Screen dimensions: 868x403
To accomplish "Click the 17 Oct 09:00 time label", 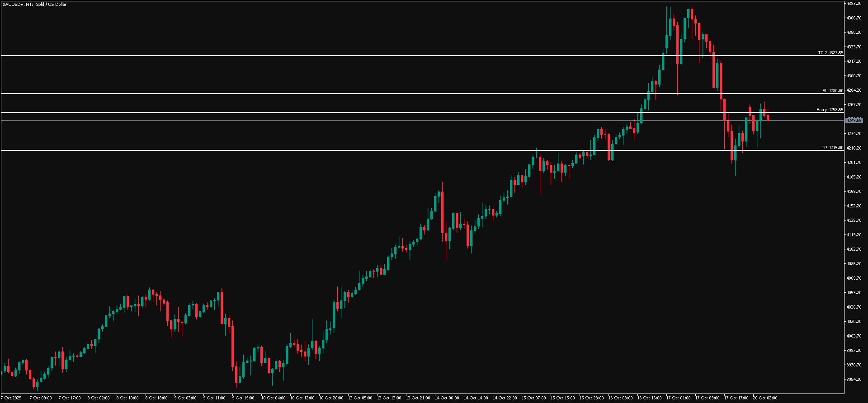I will coord(707,398).
